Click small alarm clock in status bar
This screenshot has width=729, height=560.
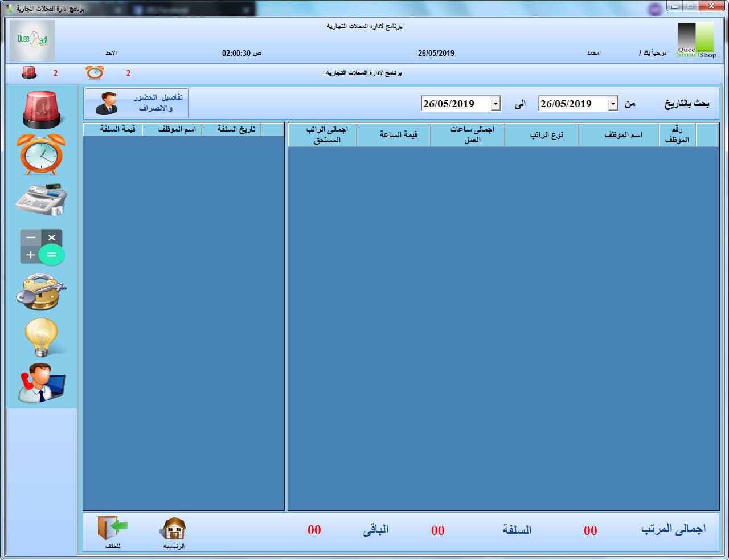point(95,73)
